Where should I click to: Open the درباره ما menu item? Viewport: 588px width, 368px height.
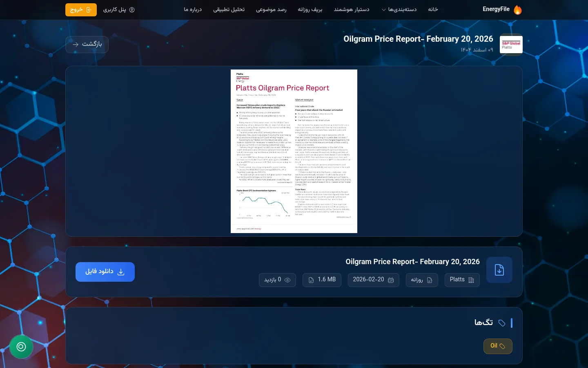point(193,9)
